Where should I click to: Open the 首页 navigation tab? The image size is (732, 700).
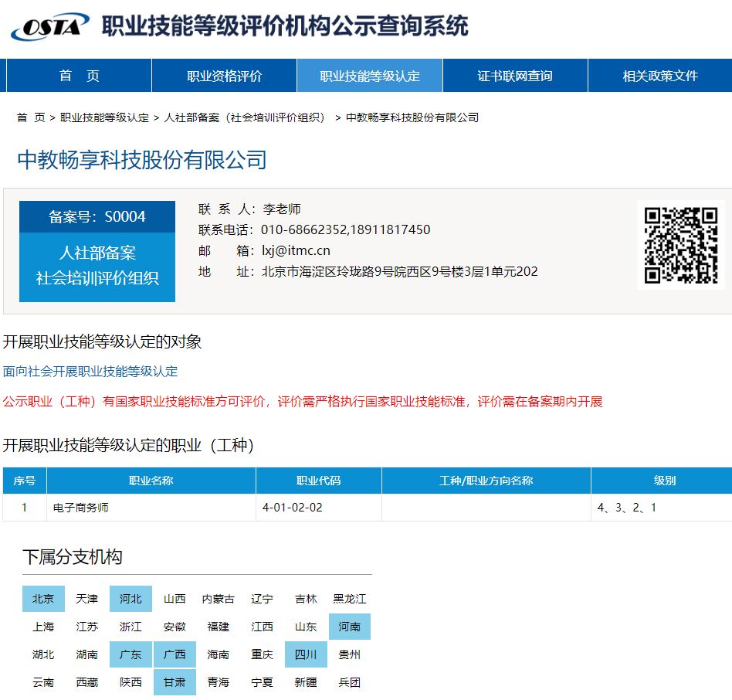coord(80,76)
